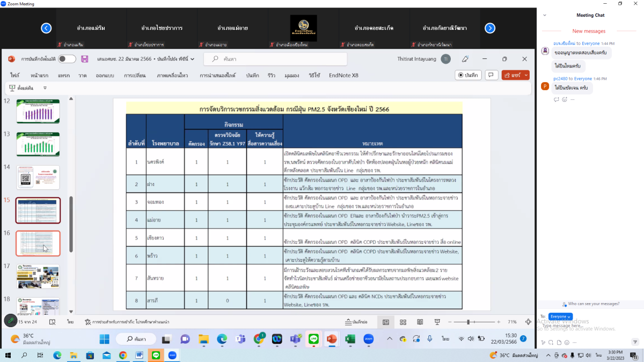Click the 71% zoom level value
This screenshot has width=644, height=362.
coord(513,322)
